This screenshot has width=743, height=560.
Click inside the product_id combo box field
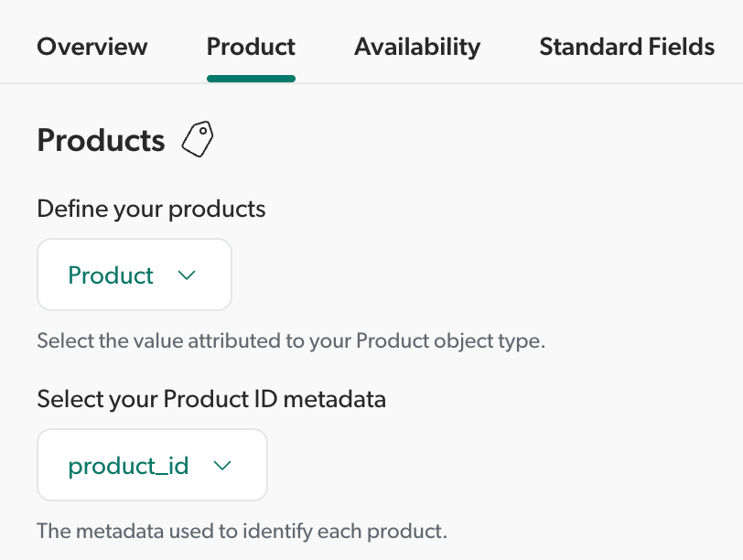152,465
